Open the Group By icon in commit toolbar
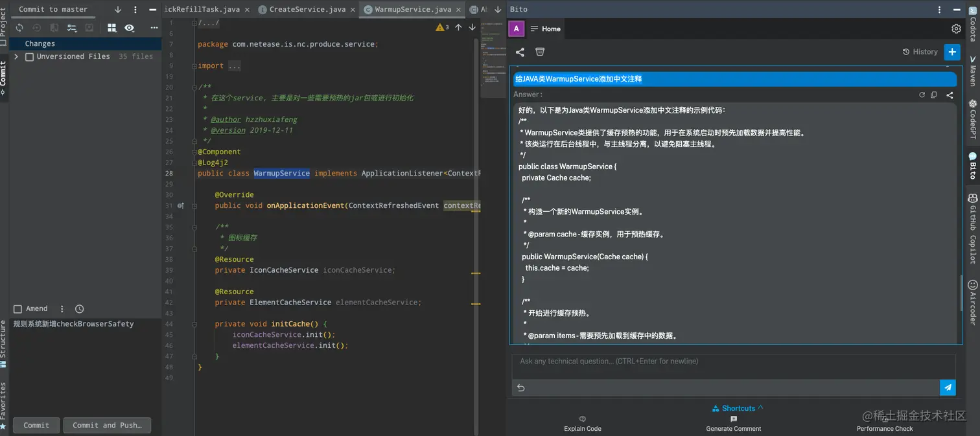Screen dimensions: 980x436 tap(112, 28)
